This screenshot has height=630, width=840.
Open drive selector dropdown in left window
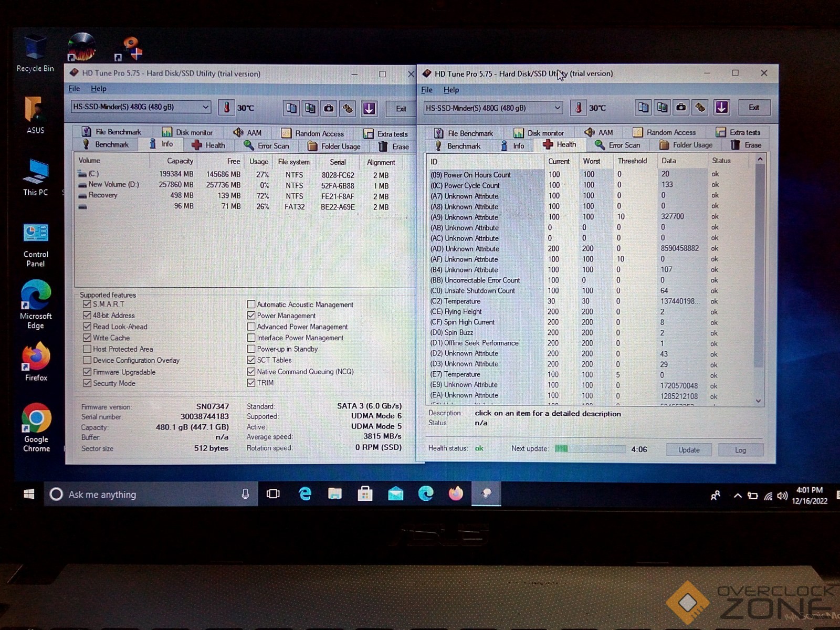(205, 107)
